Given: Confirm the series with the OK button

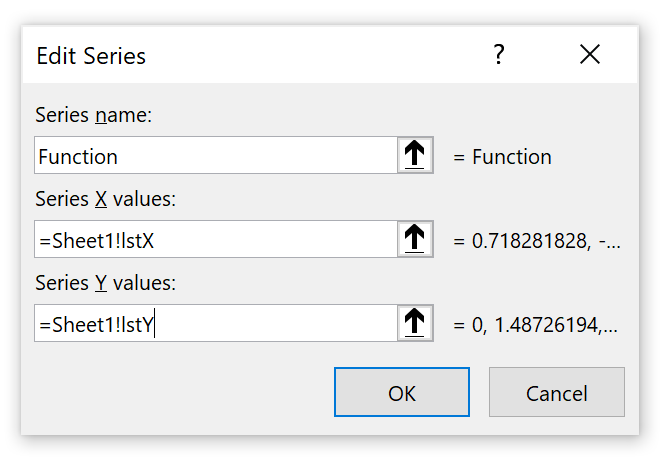Looking at the screenshot, I should [x=402, y=392].
